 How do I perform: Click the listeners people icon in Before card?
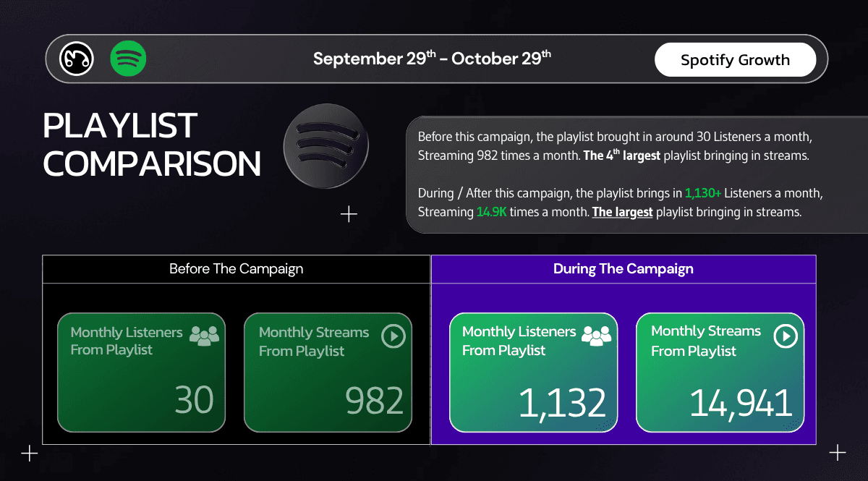coord(204,335)
